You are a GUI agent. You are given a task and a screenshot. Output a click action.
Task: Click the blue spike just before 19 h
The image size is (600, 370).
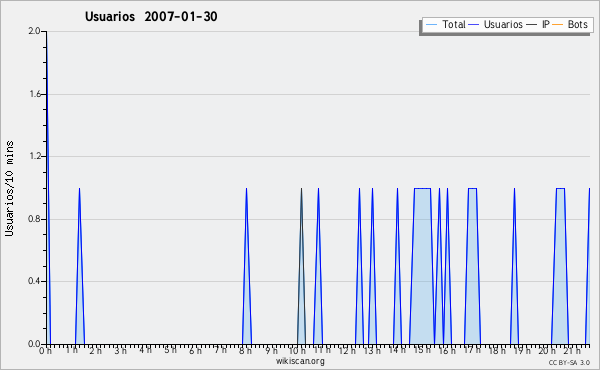tap(514, 266)
